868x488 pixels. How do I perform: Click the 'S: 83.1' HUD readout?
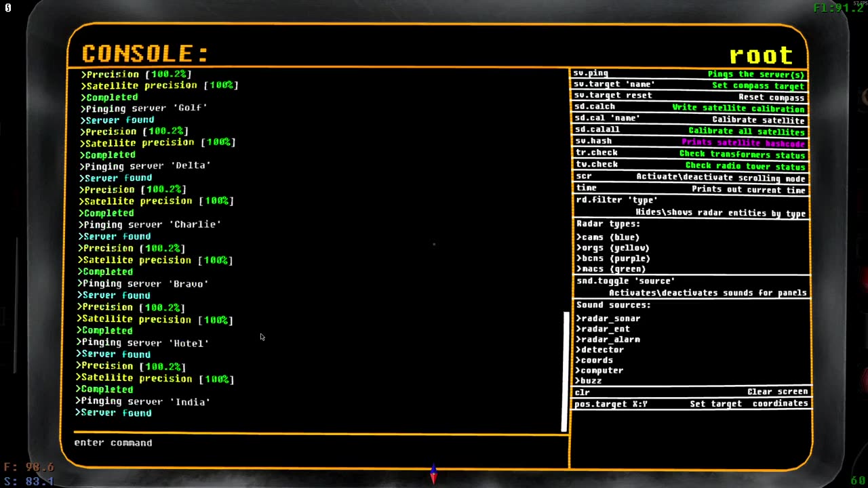tap(29, 481)
